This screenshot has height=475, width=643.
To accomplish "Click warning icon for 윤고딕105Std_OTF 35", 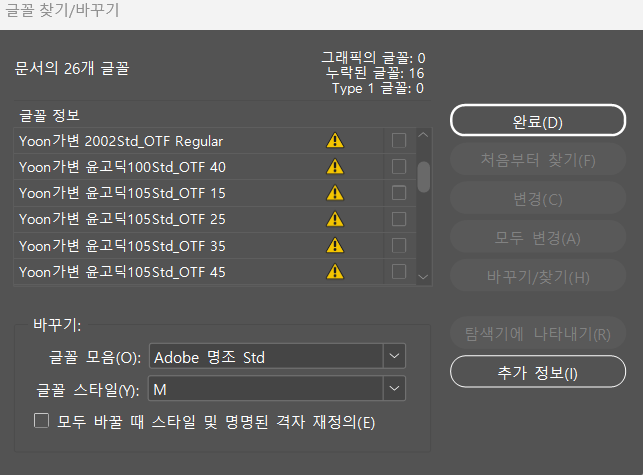I will 335,245.
